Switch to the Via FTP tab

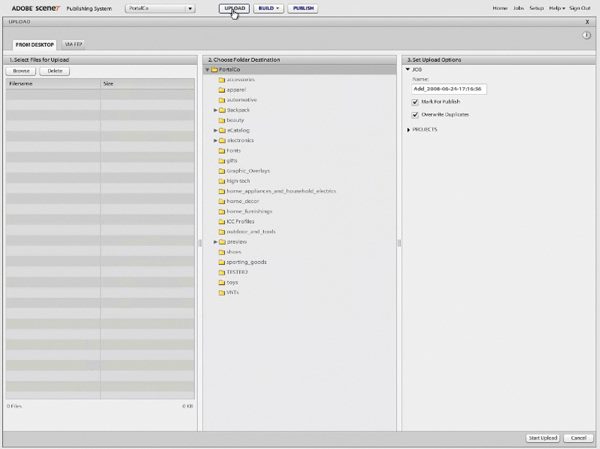73,45
